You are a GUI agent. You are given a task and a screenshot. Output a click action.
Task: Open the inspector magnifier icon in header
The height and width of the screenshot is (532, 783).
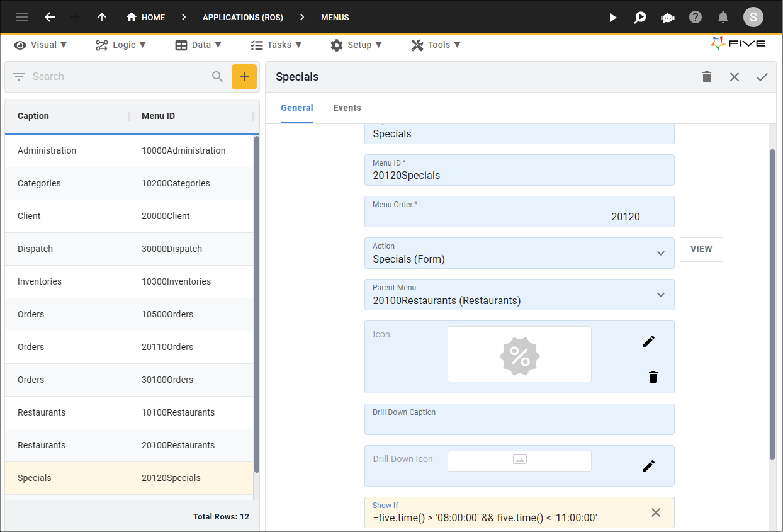[640, 18]
